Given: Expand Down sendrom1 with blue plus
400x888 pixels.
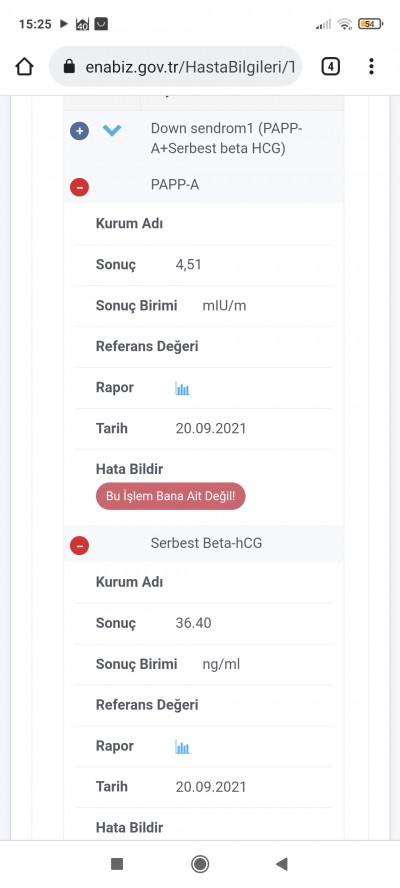Looking at the screenshot, I should click(79, 131).
